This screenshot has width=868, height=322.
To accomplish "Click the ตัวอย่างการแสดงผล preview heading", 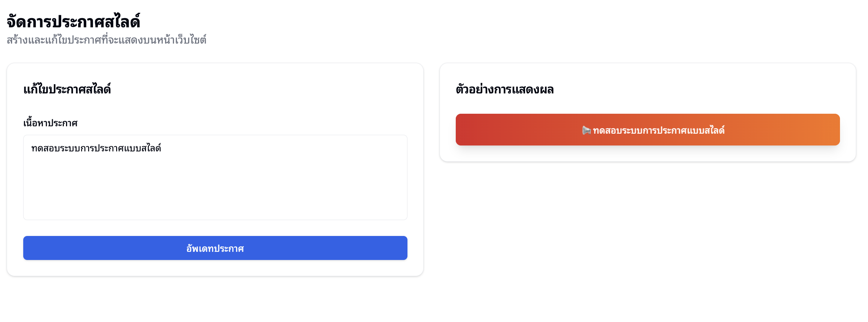I will point(504,89).
